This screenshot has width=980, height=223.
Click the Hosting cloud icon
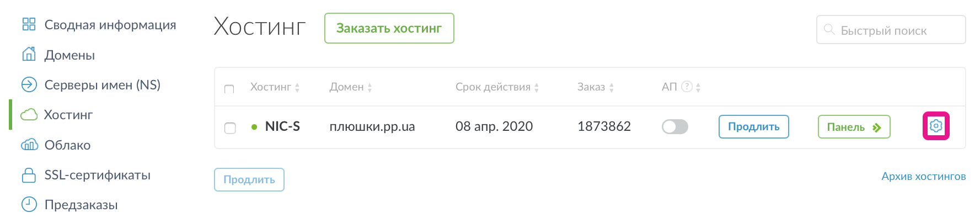click(x=29, y=115)
